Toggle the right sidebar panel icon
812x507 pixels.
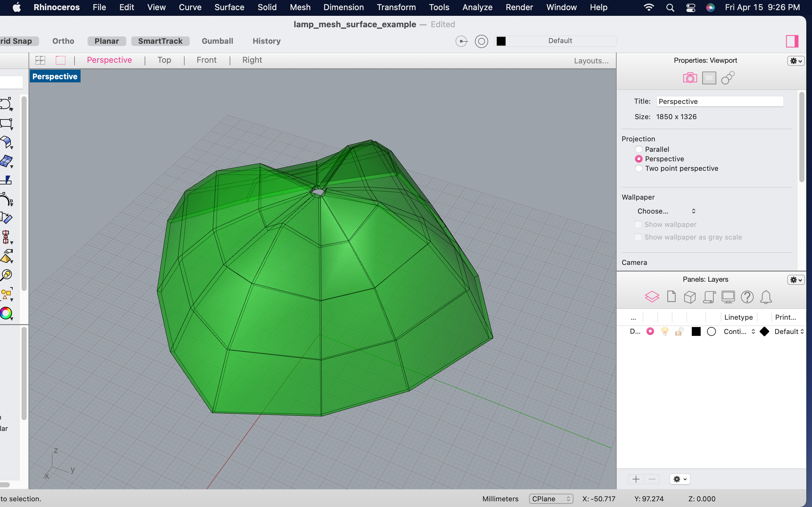(791, 41)
